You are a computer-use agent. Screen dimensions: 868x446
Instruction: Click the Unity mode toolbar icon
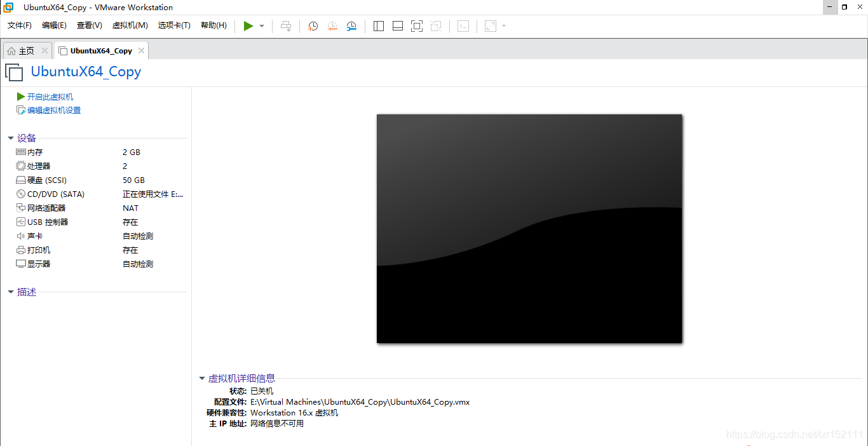[436, 26]
